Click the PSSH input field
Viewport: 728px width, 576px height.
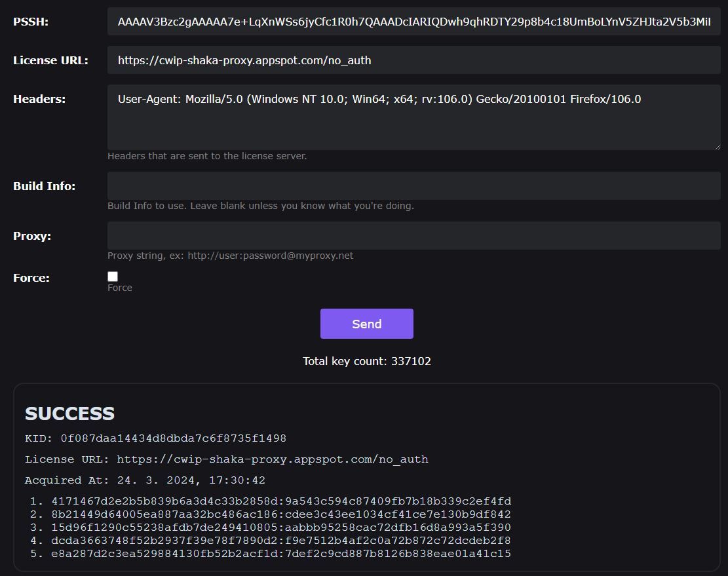[413, 22]
